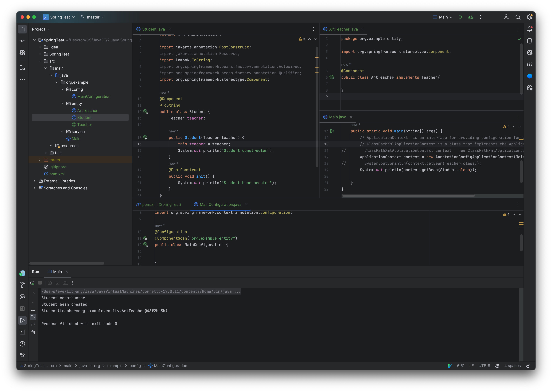552x392 pixels.
Task: Close the Student.java tab
Action: pyautogui.click(x=170, y=29)
